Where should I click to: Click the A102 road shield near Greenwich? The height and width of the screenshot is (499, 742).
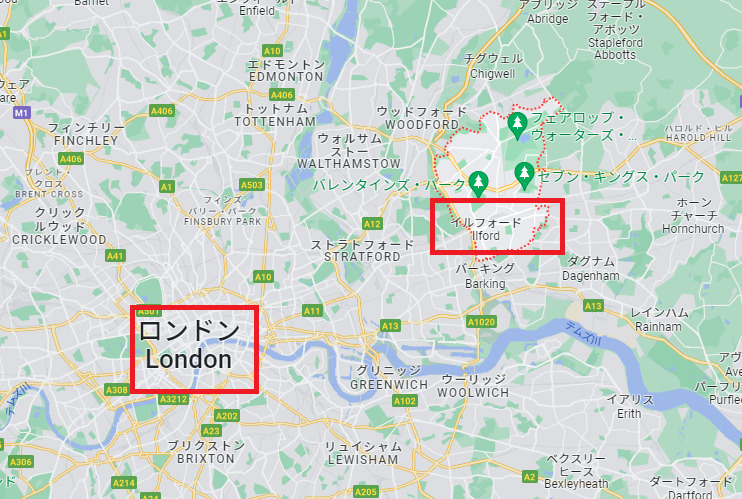405,401
